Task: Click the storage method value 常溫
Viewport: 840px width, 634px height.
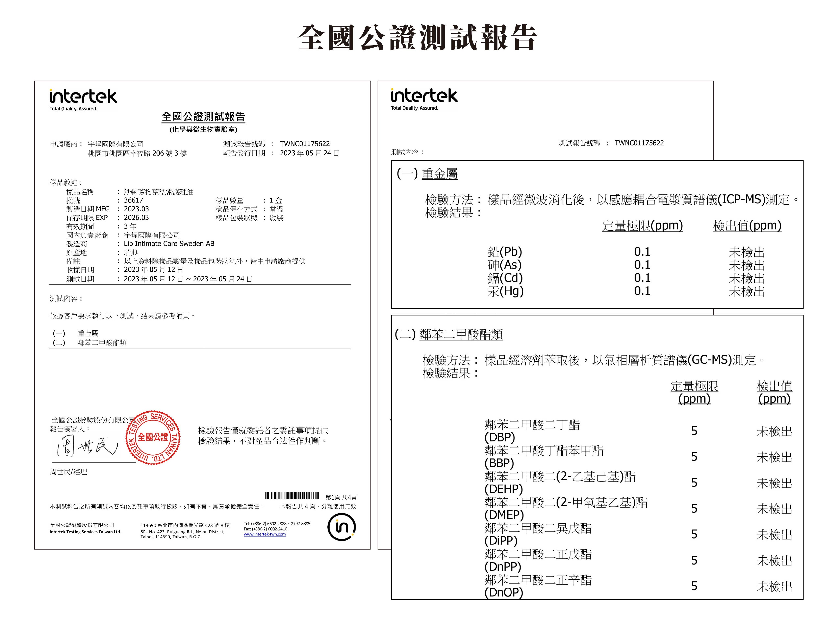Action: (x=276, y=210)
